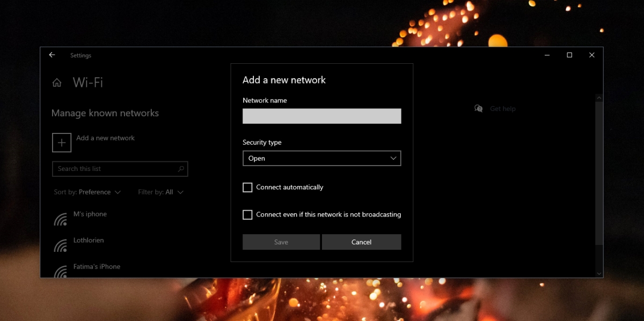Click the magnifier icon in the search box
Image resolution: width=644 pixels, height=321 pixels.
tap(182, 169)
